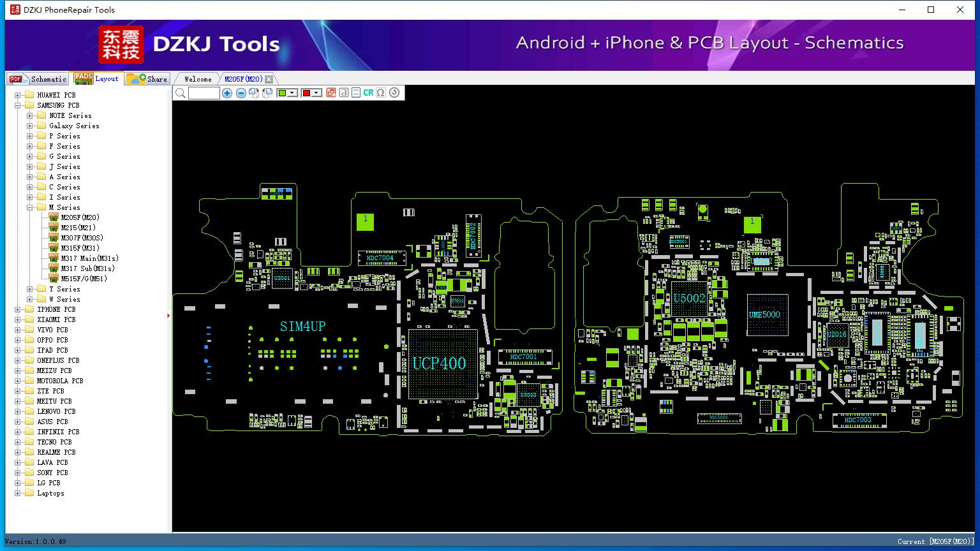The height and width of the screenshot is (551, 980).
Task: Open the red color dropdown arrow
Action: click(316, 93)
